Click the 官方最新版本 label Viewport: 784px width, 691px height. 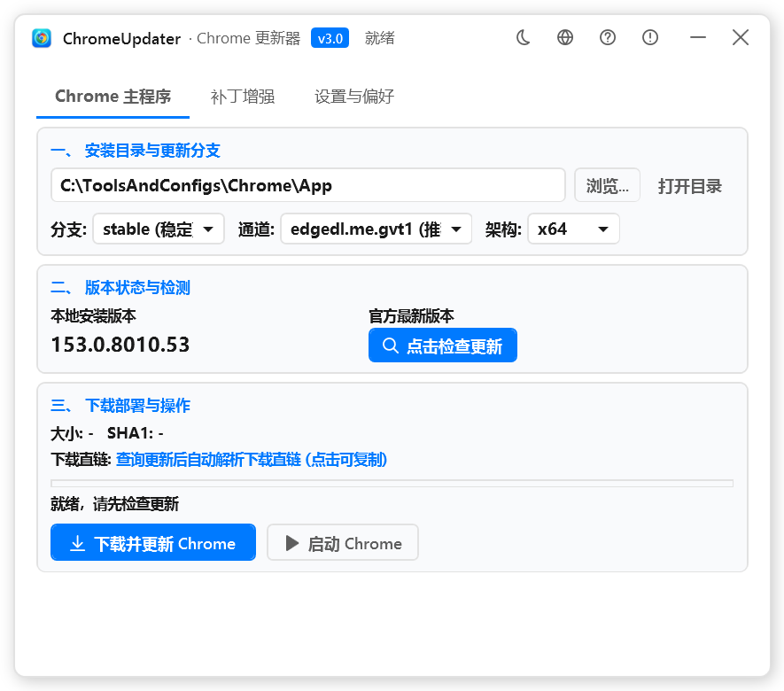tap(412, 316)
